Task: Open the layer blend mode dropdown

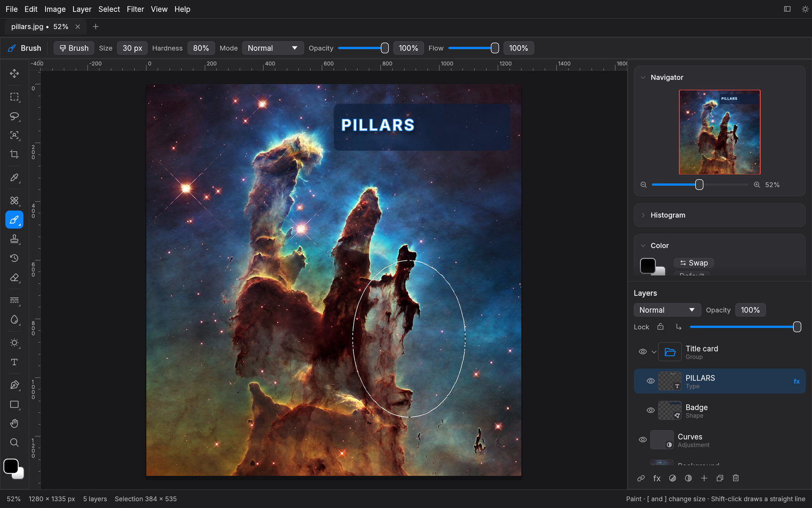Action: coord(667,310)
